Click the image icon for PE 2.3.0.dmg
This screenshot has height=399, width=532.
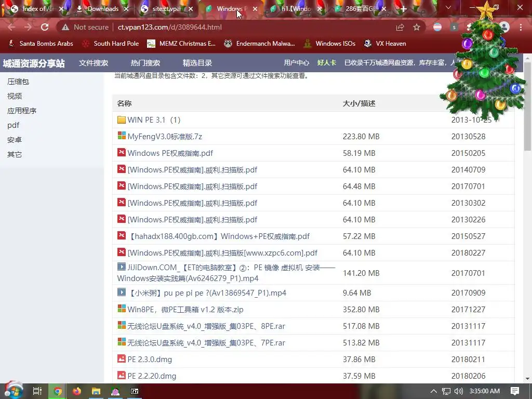click(x=122, y=358)
